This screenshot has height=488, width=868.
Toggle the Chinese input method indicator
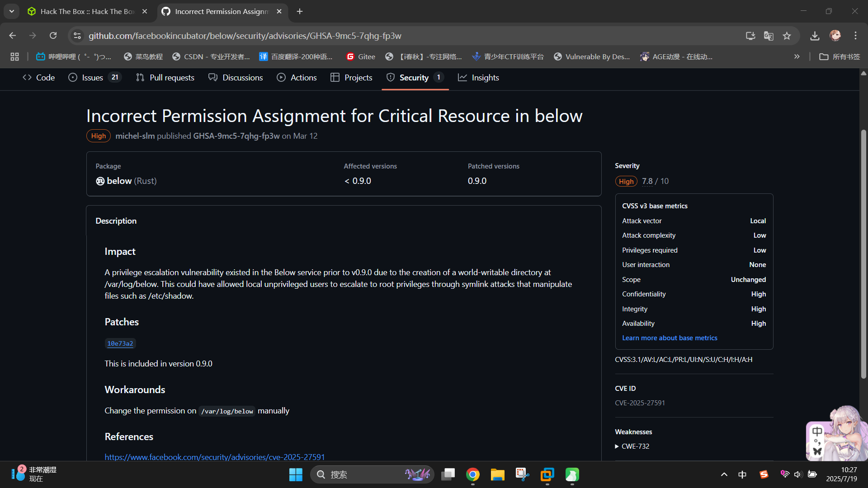point(742,474)
